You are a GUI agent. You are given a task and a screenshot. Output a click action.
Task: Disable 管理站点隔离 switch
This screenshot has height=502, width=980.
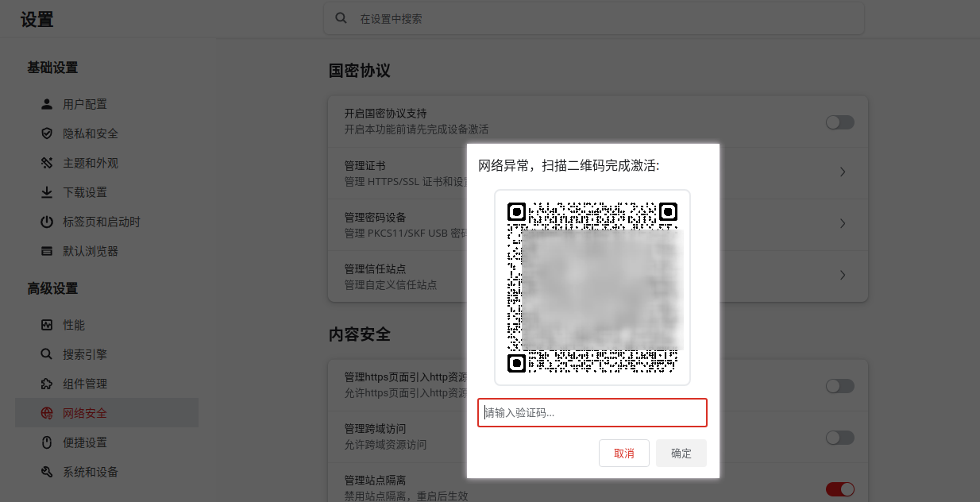[839, 489]
